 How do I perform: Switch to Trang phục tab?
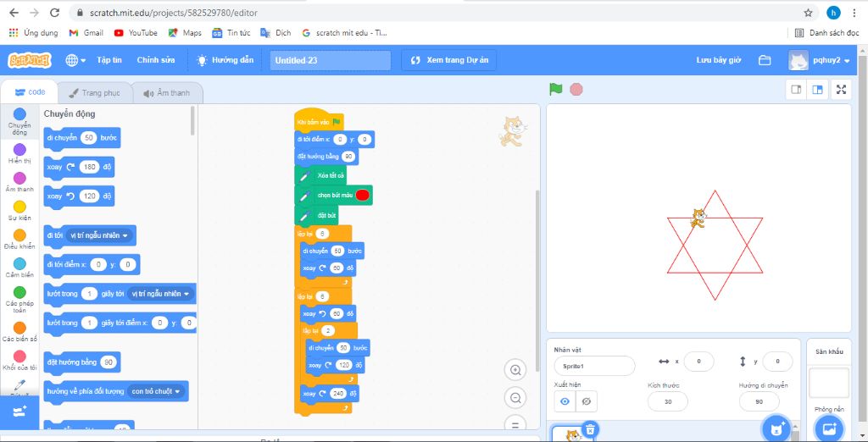point(95,93)
